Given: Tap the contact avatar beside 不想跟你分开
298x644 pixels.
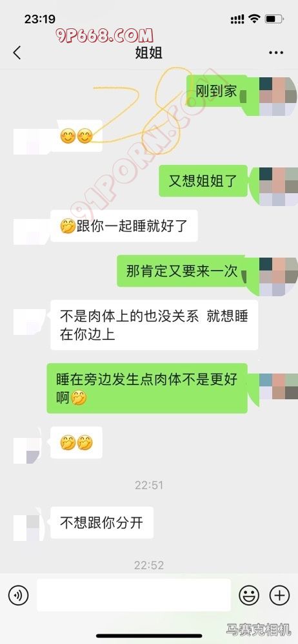Looking at the screenshot, I should [26, 522].
